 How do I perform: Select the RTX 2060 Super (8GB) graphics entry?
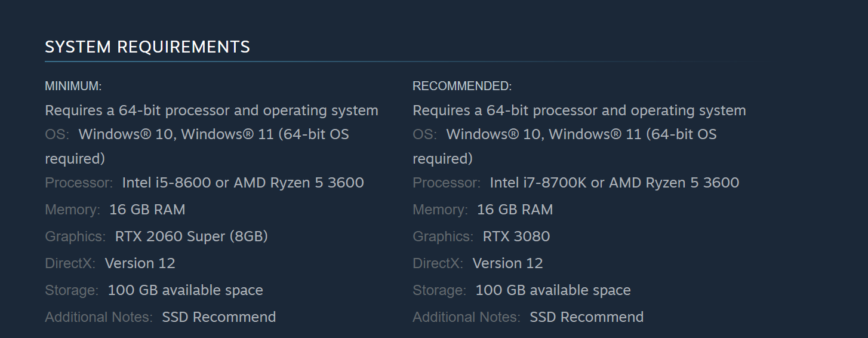[191, 236]
